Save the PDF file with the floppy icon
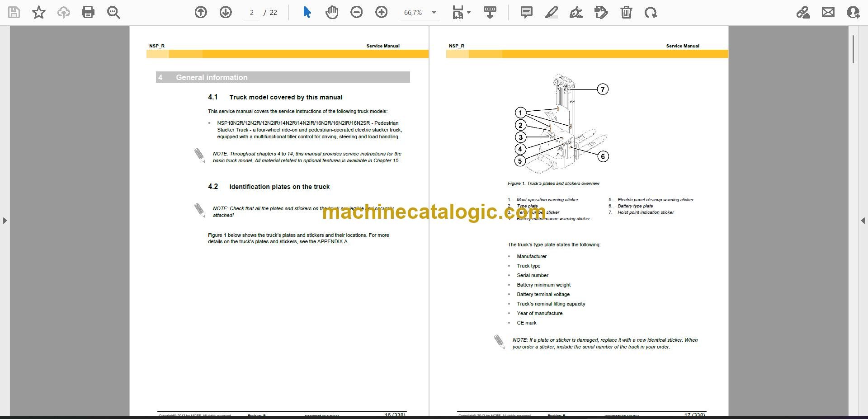Image resolution: width=868 pixels, height=419 pixels. [14, 12]
